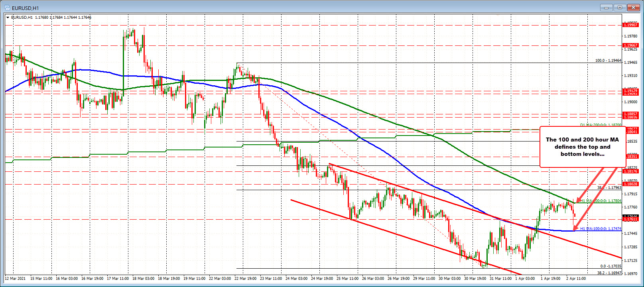The height and width of the screenshot is (287, 644).
Task: Click the red price label 1.18176
Action: click(630, 171)
